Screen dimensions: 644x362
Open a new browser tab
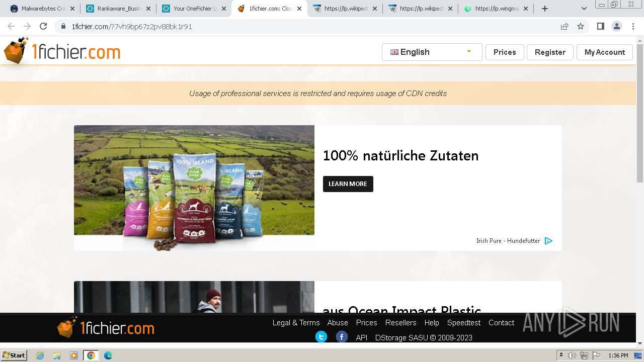point(544,9)
